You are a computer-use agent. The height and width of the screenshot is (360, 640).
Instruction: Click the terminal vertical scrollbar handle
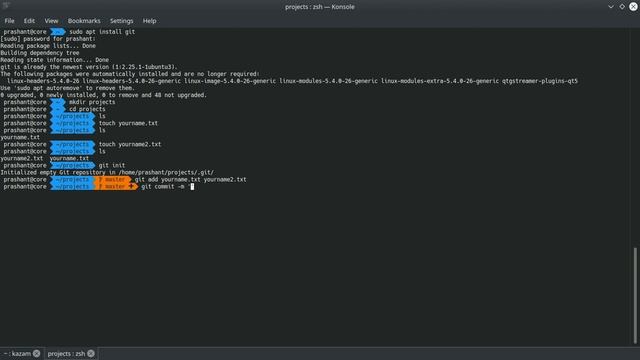click(x=635, y=295)
